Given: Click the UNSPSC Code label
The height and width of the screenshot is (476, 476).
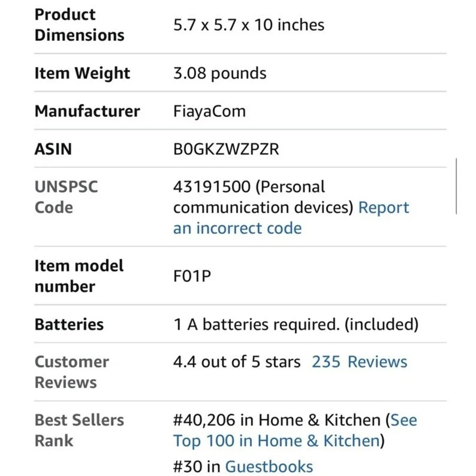Looking at the screenshot, I should pos(66,197).
